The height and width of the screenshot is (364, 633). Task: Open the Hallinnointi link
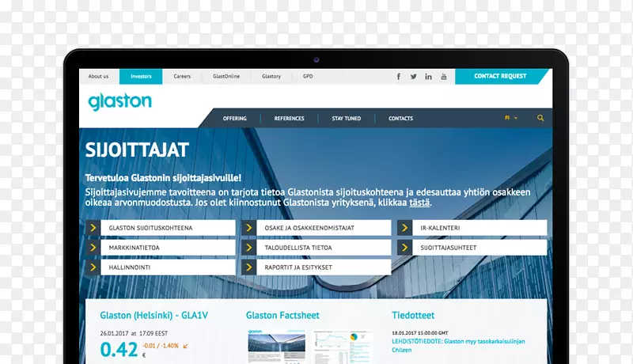pos(168,267)
